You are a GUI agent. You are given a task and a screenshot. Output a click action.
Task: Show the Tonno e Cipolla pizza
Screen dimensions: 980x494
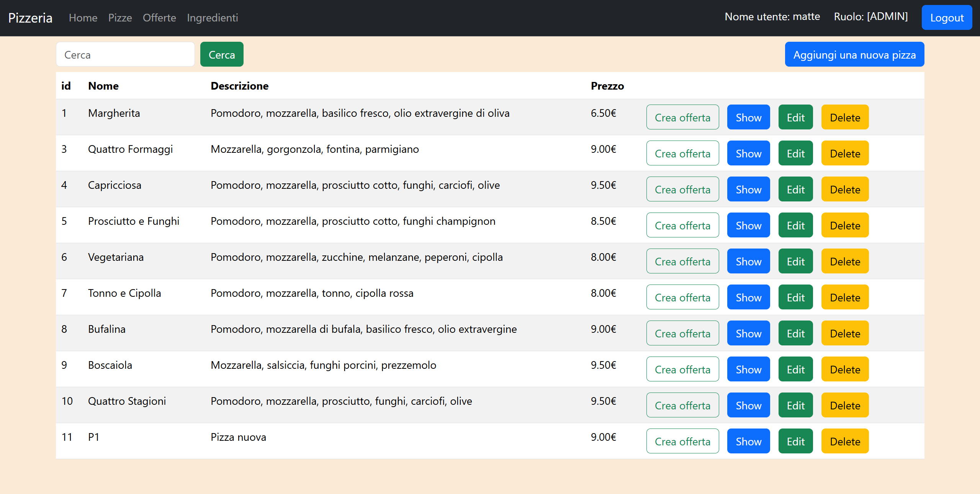click(x=748, y=298)
